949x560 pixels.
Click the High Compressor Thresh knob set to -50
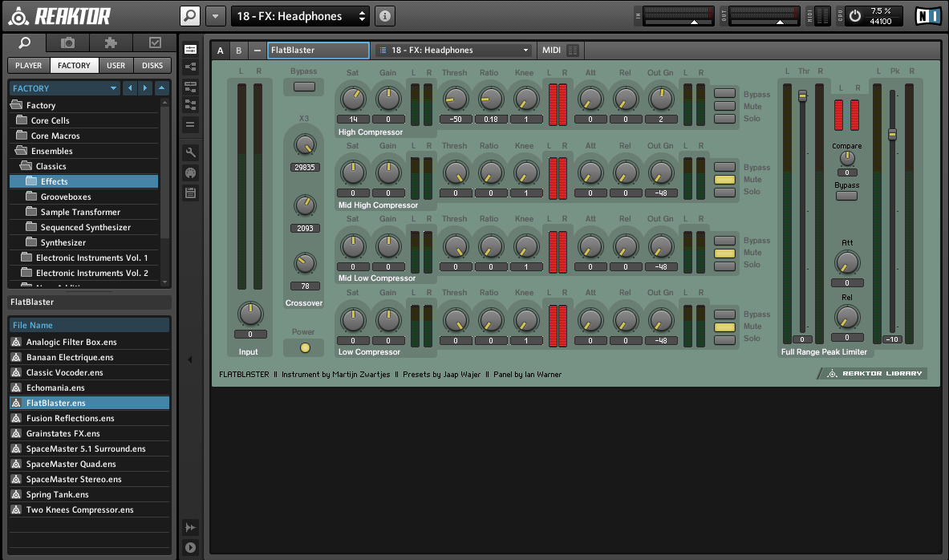pos(455,99)
